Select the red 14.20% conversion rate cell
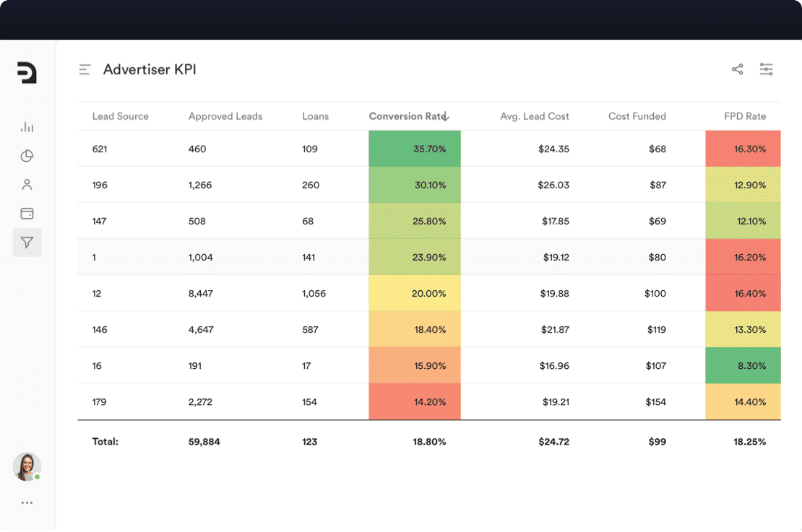Viewport: 802px width, 532px height. coord(415,402)
